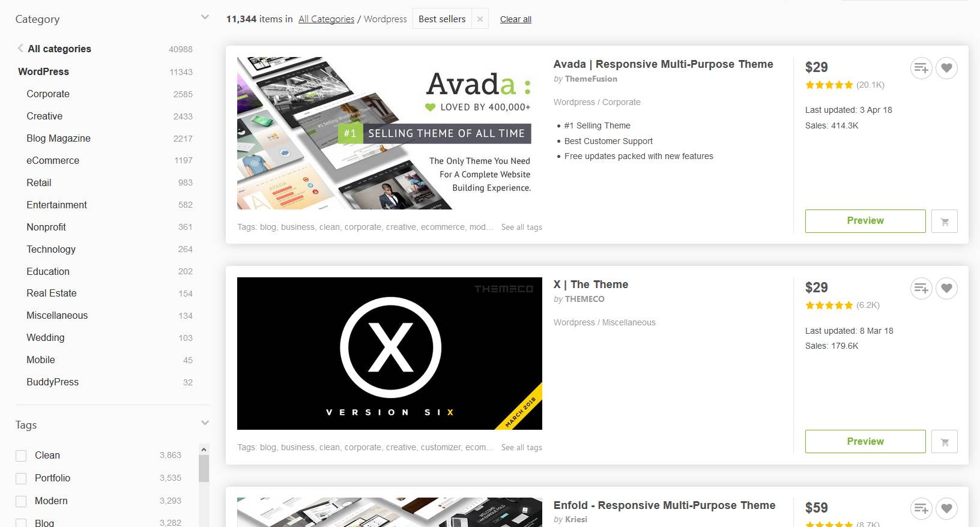
Task: Preview the Avada theme
Action: (865, 221)
